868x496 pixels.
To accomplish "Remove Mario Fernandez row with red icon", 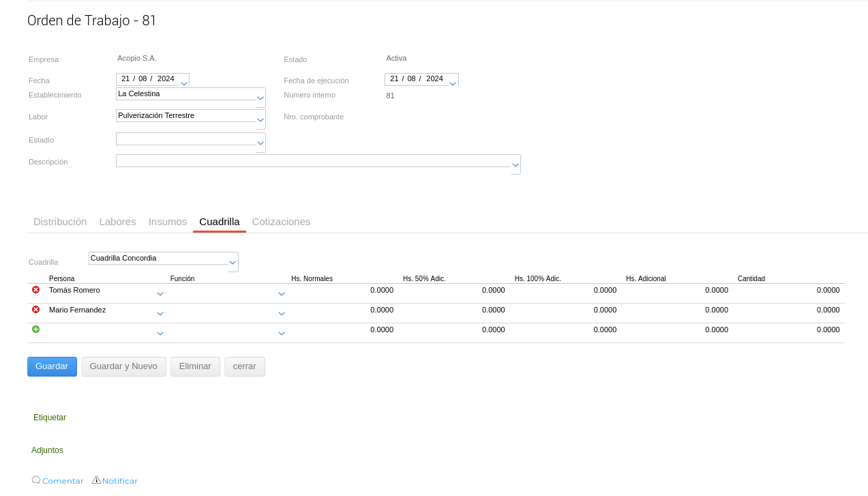I will tap(35, 310).
